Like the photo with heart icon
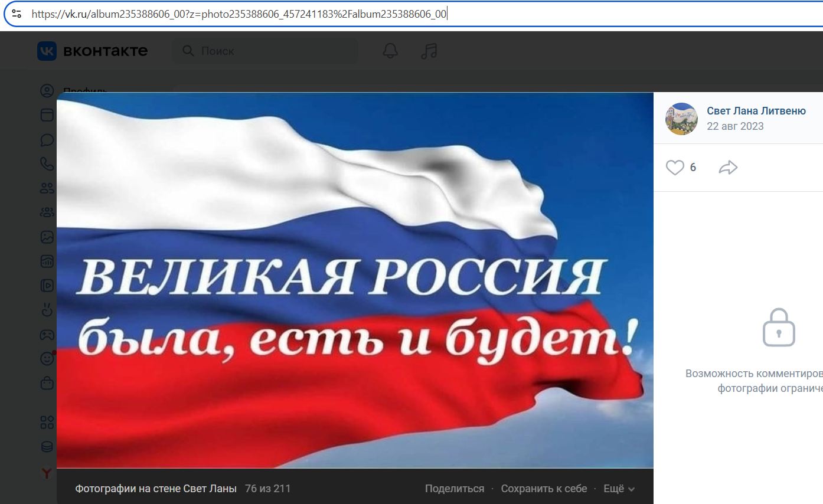 coord(675,168)
